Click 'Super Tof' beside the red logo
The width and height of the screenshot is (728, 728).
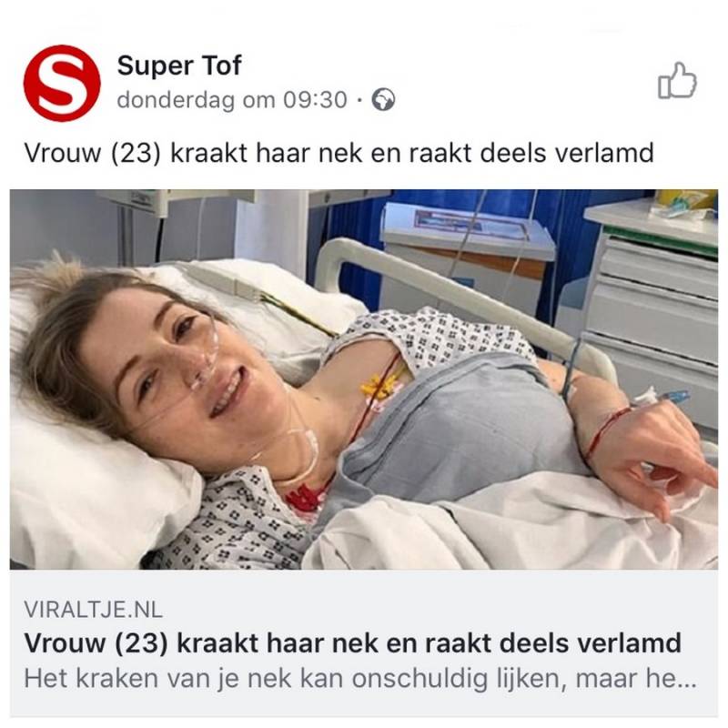179,66
